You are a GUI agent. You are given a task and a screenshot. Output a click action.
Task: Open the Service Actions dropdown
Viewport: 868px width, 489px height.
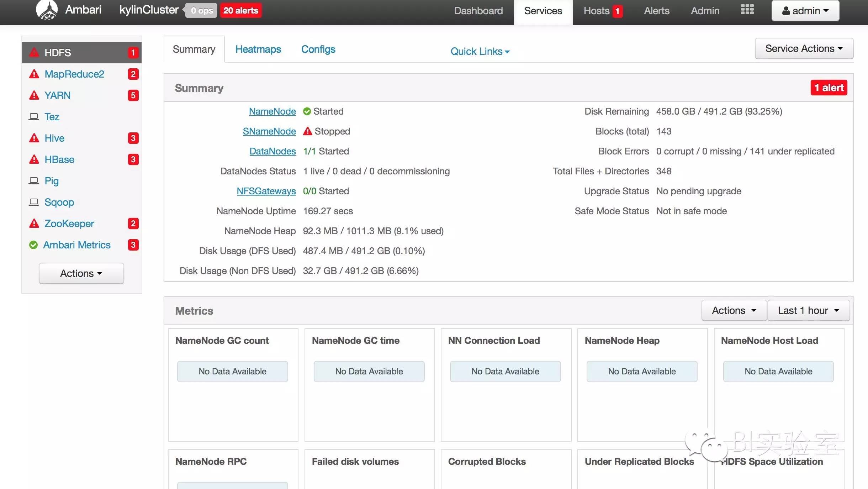[804, 48]
